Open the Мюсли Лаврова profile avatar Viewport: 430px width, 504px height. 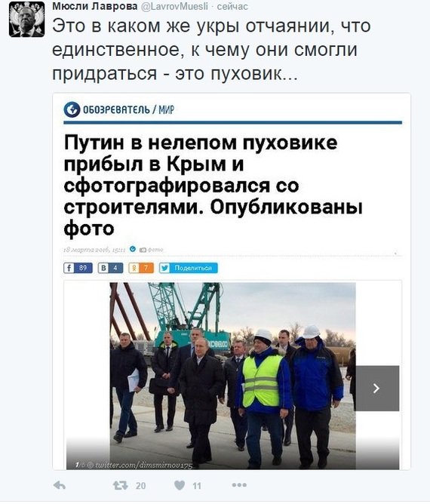pyautogui.click(x=26, y=20)
